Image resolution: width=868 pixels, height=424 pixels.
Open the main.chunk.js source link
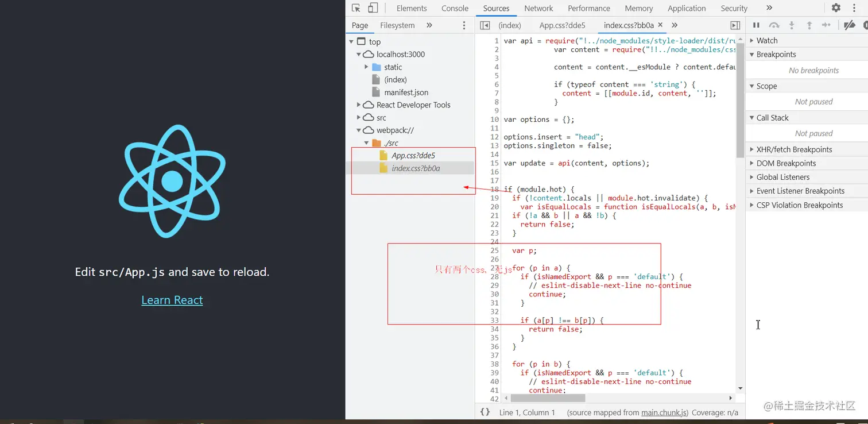[x=664, y=413]
